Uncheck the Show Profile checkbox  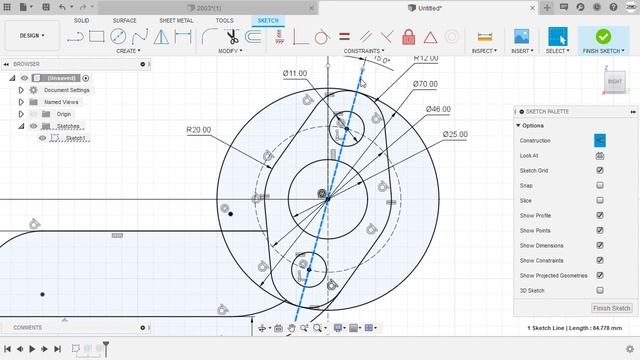[600, 215]
